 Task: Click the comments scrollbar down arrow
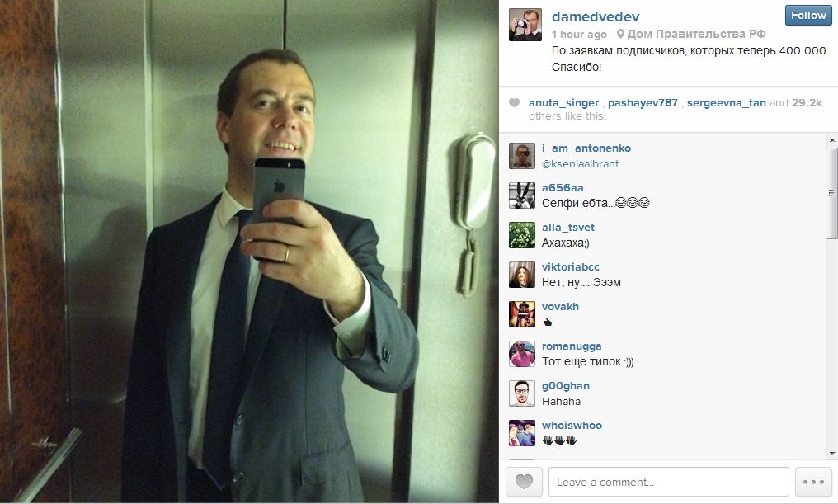point(831,453)
